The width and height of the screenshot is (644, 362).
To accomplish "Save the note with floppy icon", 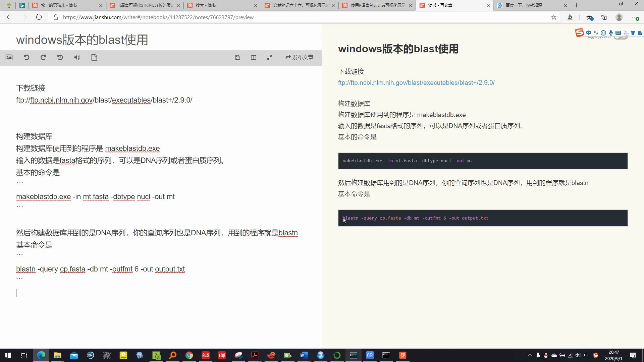I will [x=237, y=57].
